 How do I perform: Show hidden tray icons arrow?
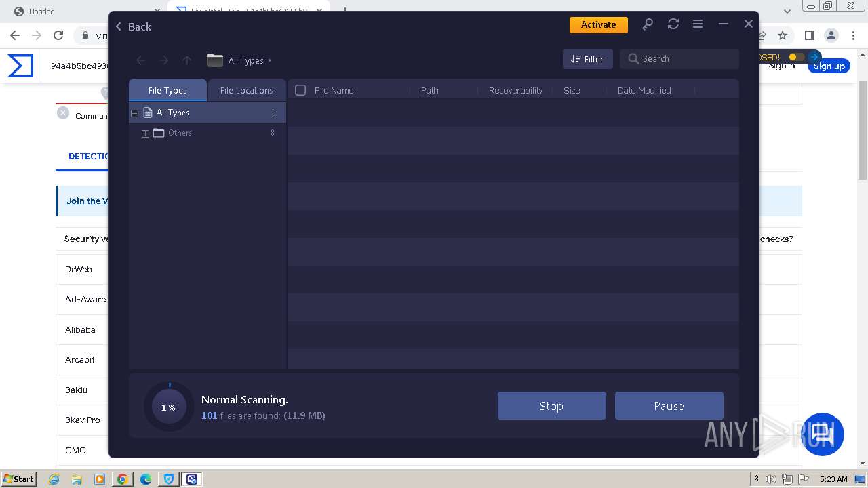[x=756, y=479]
